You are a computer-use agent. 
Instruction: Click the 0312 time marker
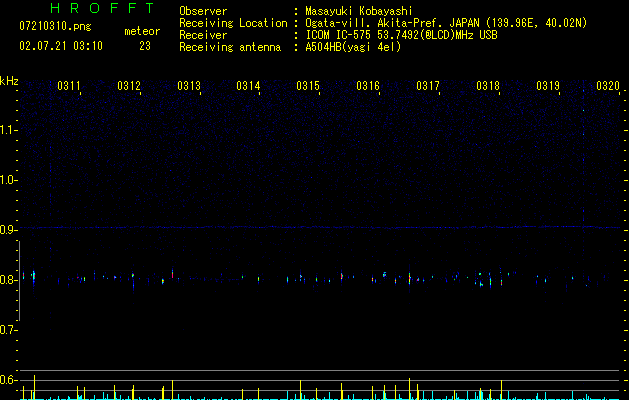point(129,86)
